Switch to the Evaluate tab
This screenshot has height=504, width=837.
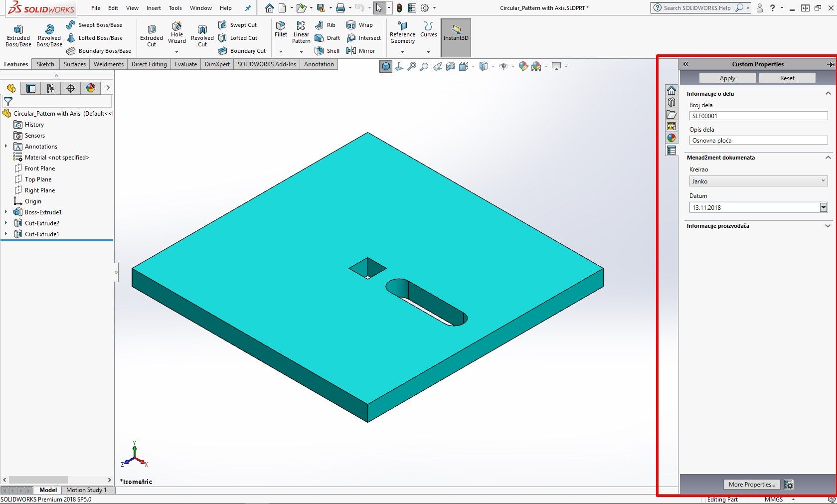point(185,64)
